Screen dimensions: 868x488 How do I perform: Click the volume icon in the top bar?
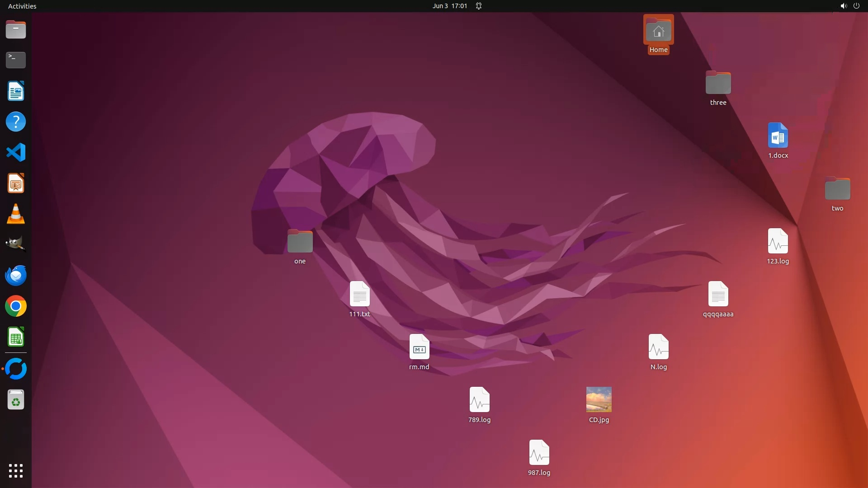843,6
